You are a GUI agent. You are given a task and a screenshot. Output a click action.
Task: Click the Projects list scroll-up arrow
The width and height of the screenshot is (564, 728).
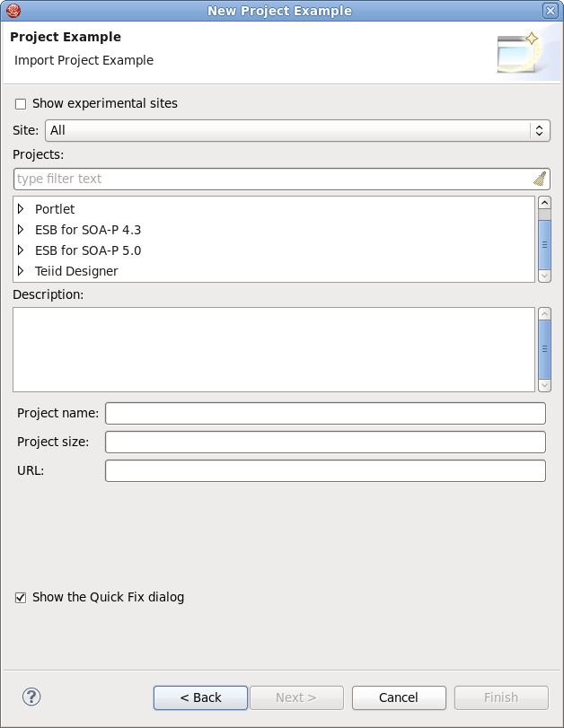point(544,204)
